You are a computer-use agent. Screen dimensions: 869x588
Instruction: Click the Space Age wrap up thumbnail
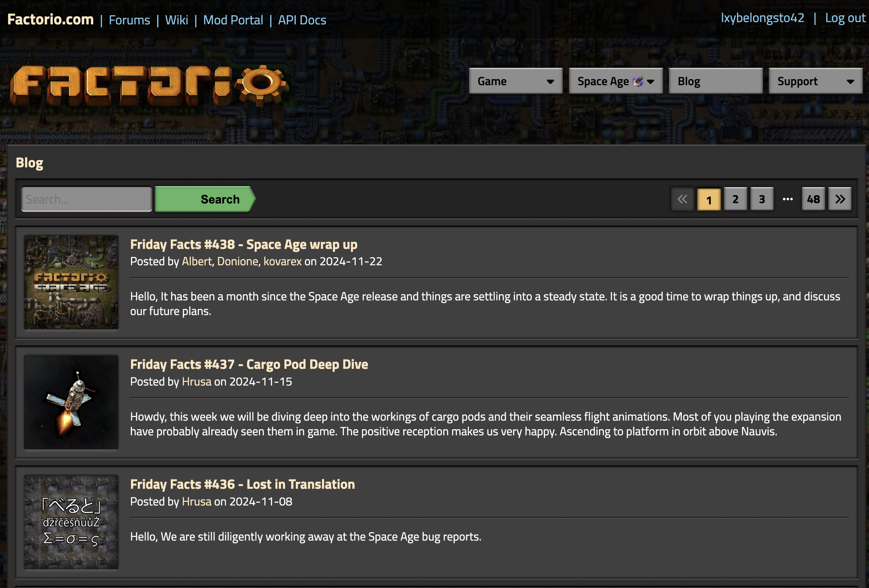coord(71,282)
